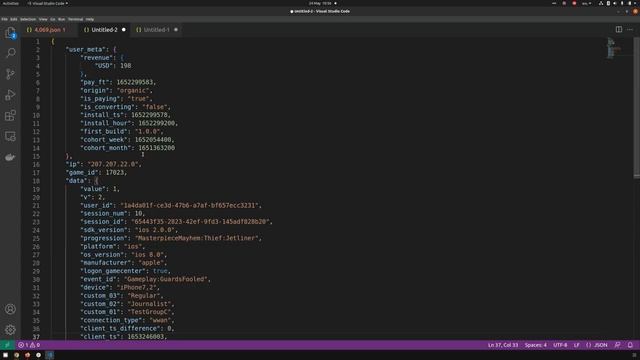640x360 pixels.
Task: Open the Docker view in the activity bar
Action: click(11, 157)
